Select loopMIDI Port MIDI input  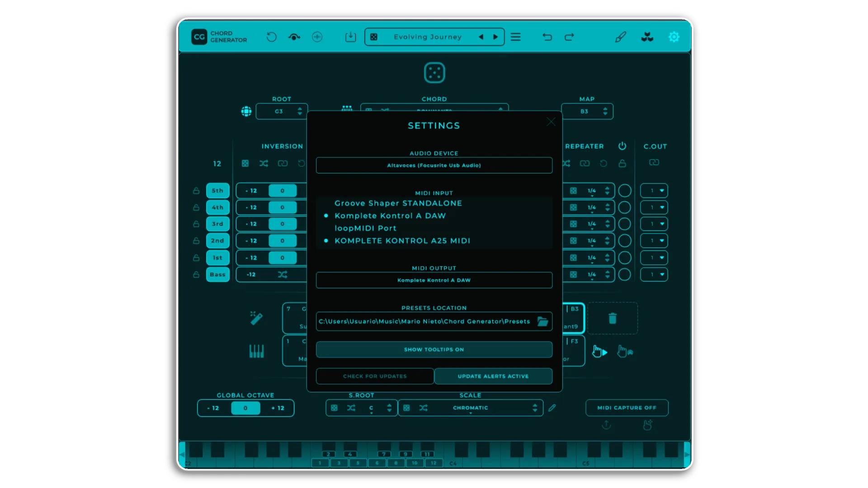tap(365, 228)
